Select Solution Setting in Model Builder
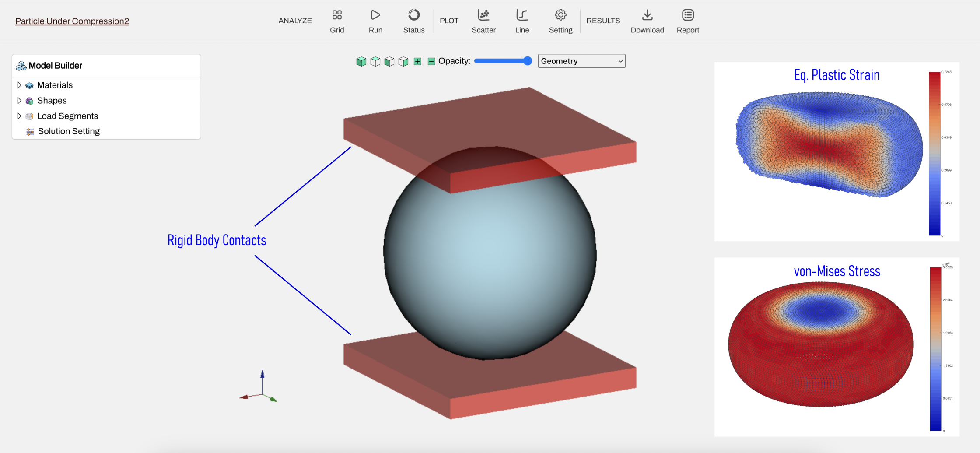Screen dimensions: 980x453 tap(69, 131)
